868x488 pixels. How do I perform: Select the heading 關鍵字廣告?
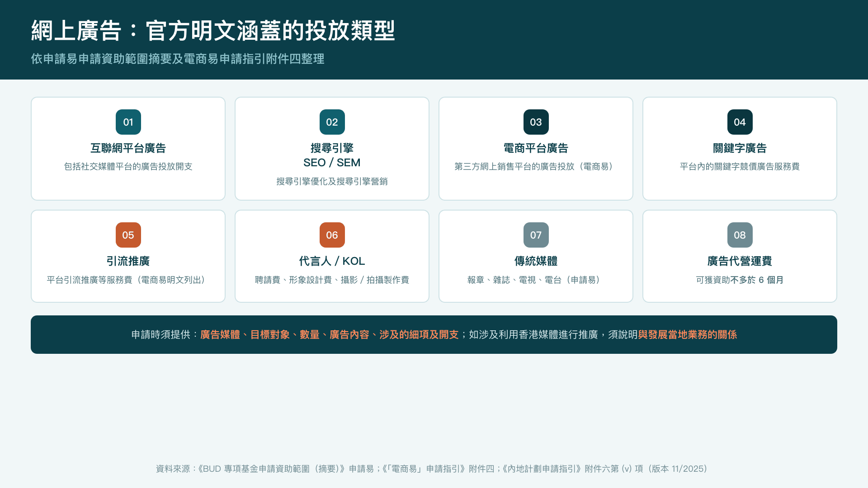(740, 148)
